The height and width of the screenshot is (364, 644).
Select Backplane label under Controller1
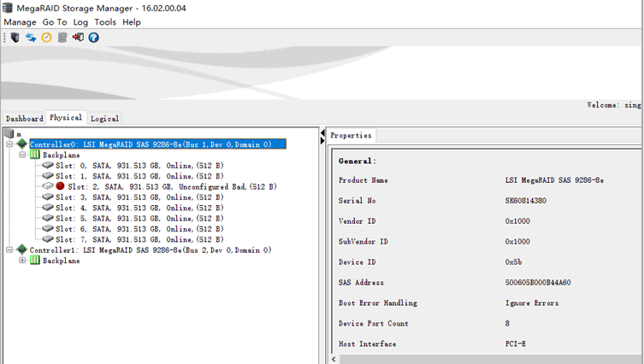pyautogui.click(x=62, y=260)
